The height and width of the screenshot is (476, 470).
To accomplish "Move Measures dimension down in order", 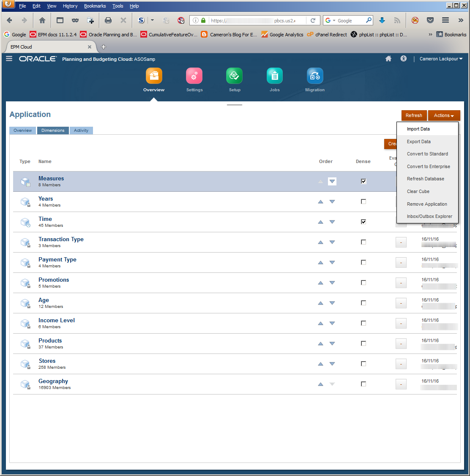I will 332,181.
